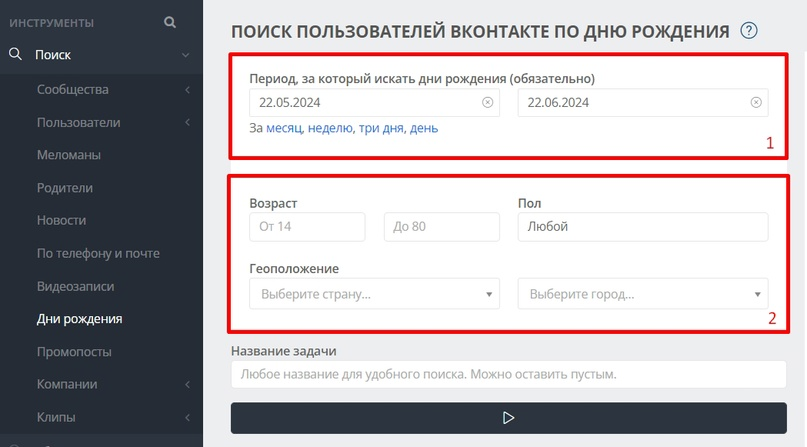807x447 pixels.
Task: Click the От 14 minimum age field
Action: click(307, 227)
